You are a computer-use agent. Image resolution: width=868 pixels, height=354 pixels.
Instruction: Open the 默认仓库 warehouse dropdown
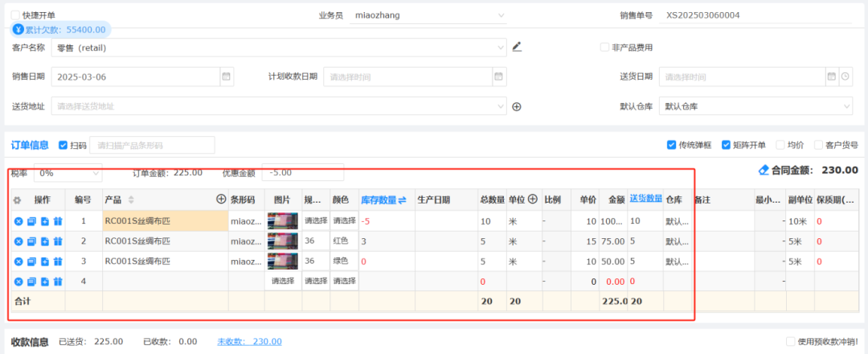(x=755, y=106)
